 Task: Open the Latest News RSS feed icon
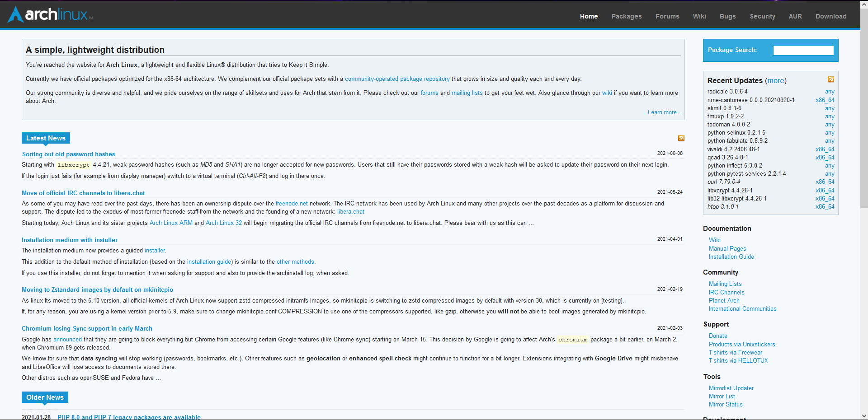pos(681,138)
